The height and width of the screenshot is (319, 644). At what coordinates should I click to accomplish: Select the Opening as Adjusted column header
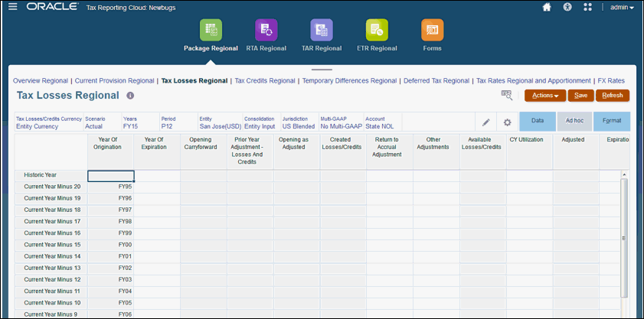(x=296, y=151)
